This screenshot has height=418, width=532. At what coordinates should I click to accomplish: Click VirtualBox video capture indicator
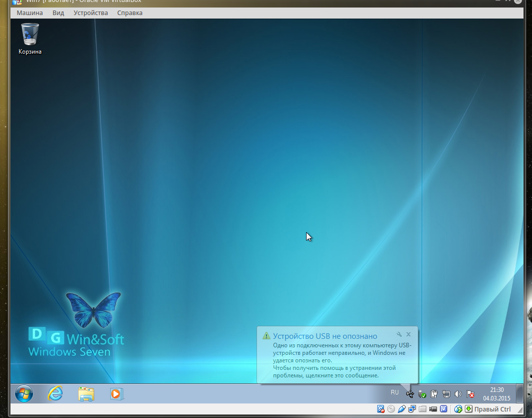433,409
